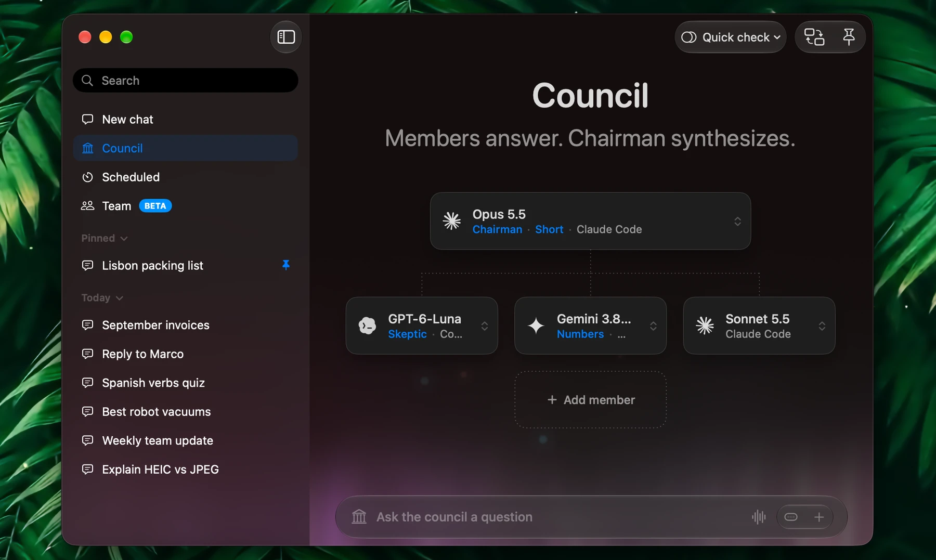Click the Sonnet 5.5 starburst logo
Image resolution: width=936 pixels, height=560 pixels.
tap(705, 325)
